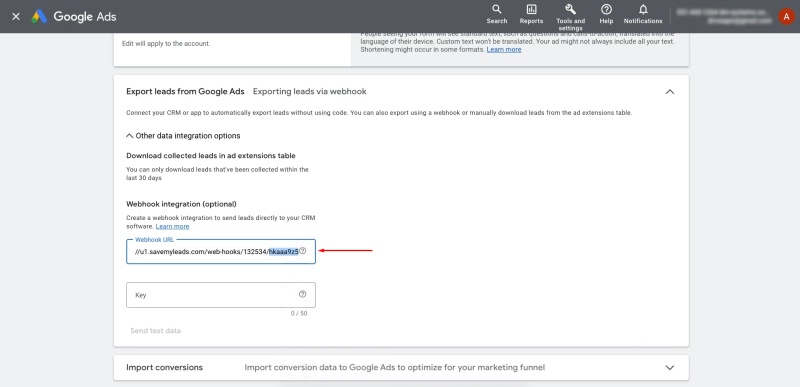The height and width of the screenshot is (387, 800).
Task: Click 'Exporting leads via webhook' text
Action: [x=310, y=92]
